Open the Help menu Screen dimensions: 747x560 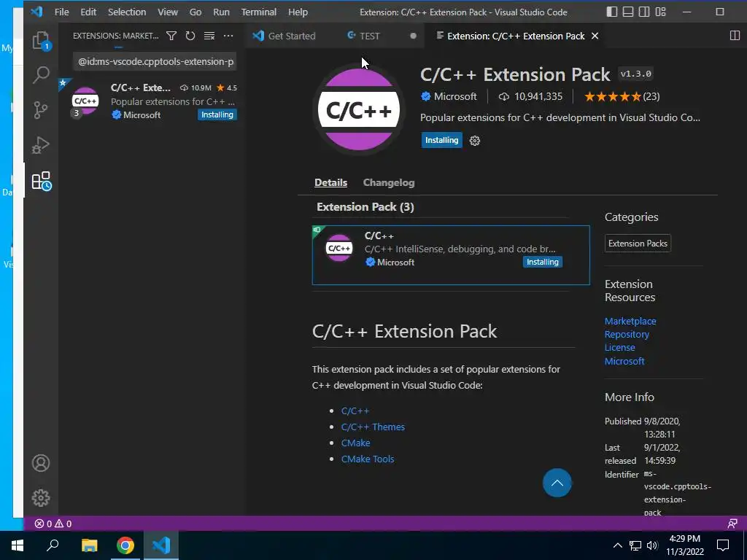point(298,12)
